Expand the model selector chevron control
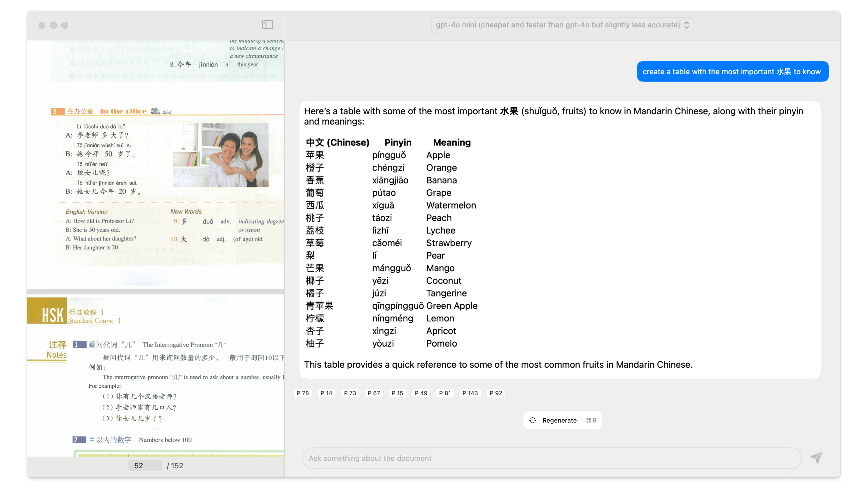 point(687,25)
